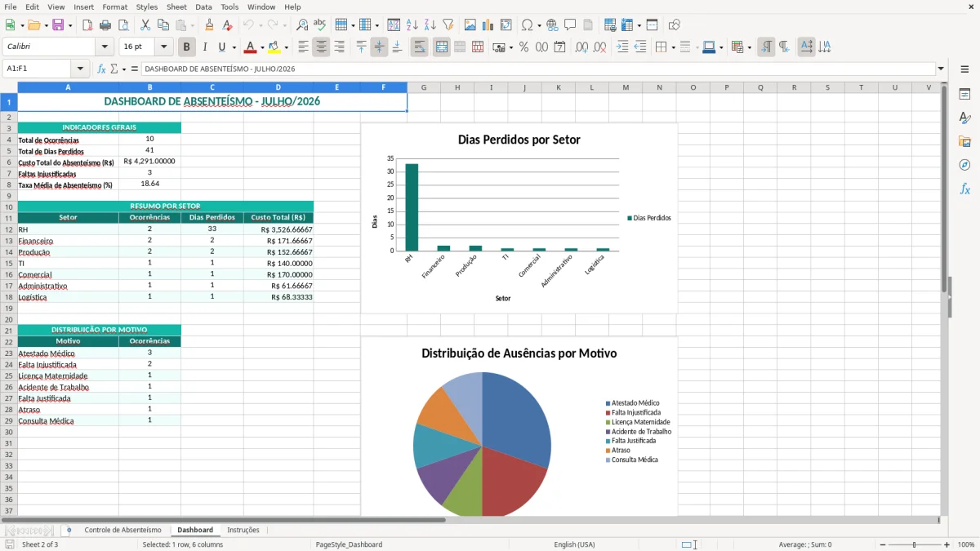Switch to the Instruções sheet tab

(x=243, y=530)
